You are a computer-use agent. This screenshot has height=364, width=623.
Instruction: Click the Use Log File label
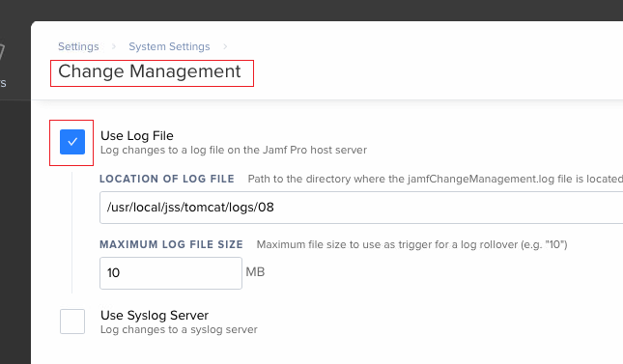tap(137, 135)
